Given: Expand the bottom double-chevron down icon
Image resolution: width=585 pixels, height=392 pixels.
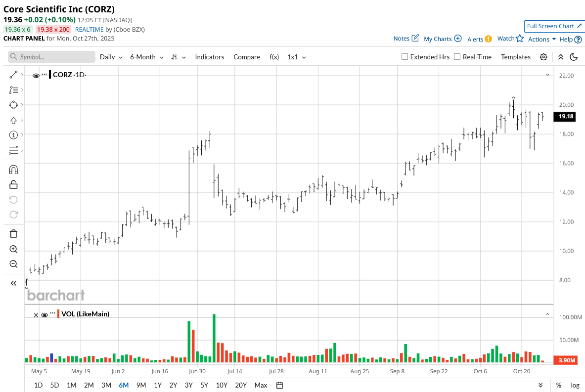Looking at the screenshot, I should tap(540, 385).
